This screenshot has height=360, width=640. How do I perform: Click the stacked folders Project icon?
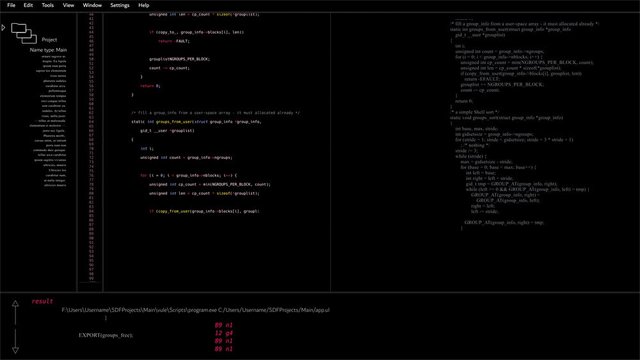pos(24,33)
